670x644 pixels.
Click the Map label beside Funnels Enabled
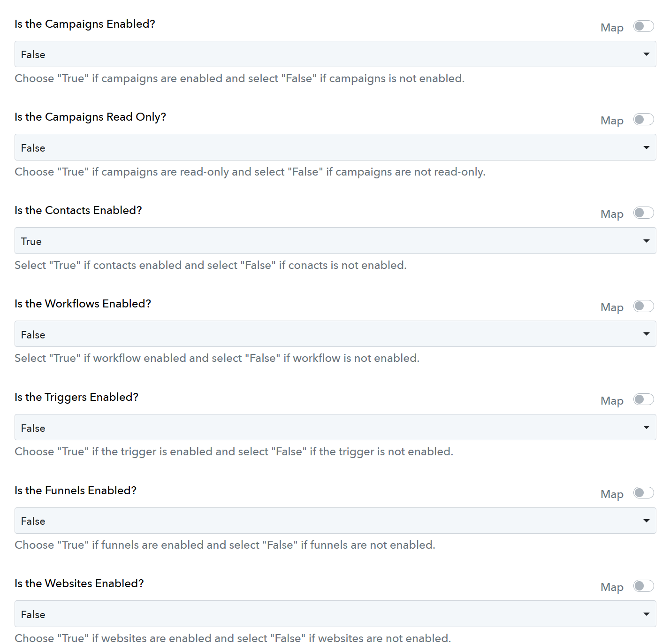click(x=612, y=494)
